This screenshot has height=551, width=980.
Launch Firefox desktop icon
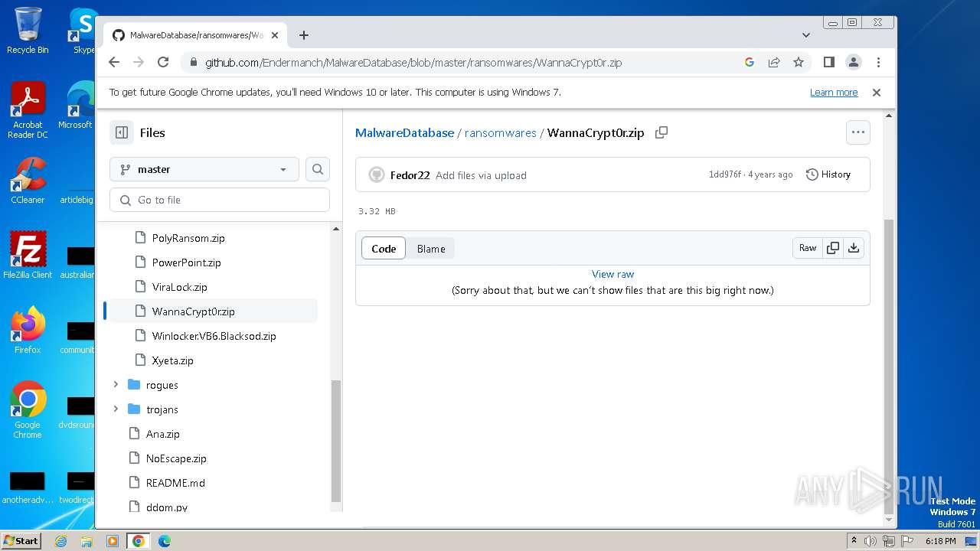(x=28, y=330)
